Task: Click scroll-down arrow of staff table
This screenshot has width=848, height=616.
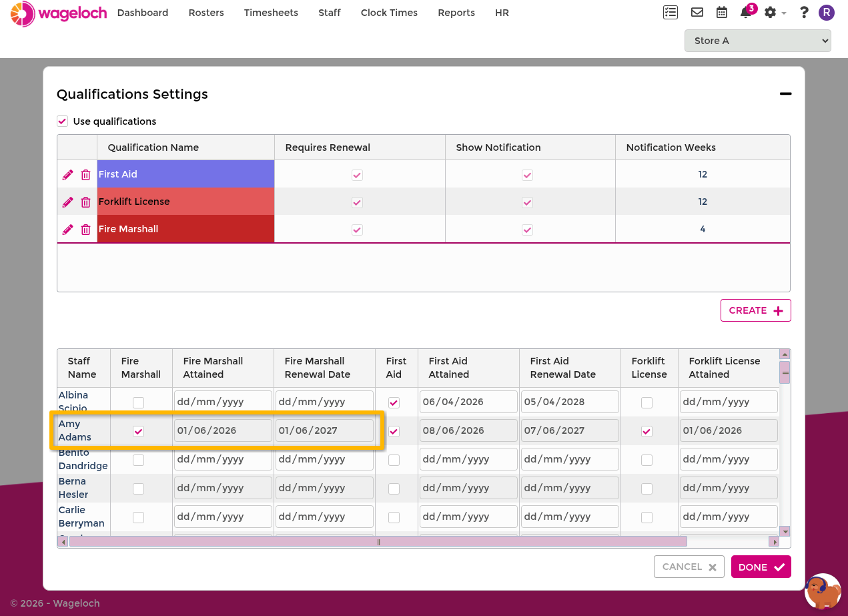Action: click(x=785, y=531)
